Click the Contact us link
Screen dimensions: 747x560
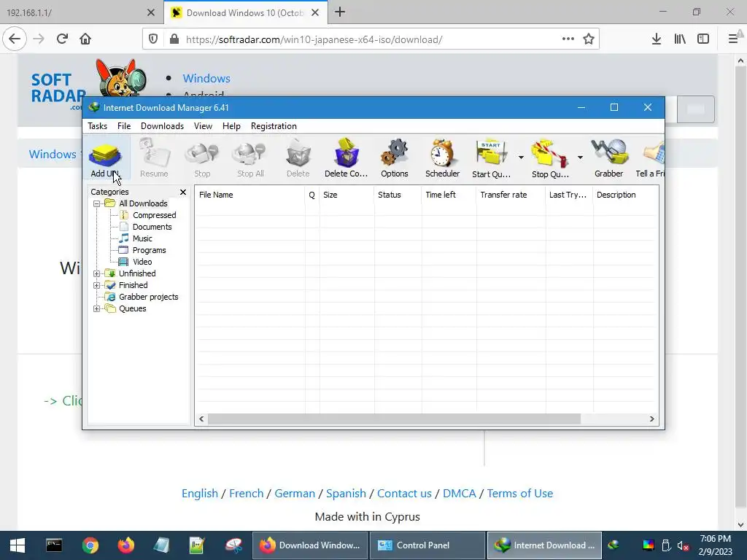click(x=404, y=494)
